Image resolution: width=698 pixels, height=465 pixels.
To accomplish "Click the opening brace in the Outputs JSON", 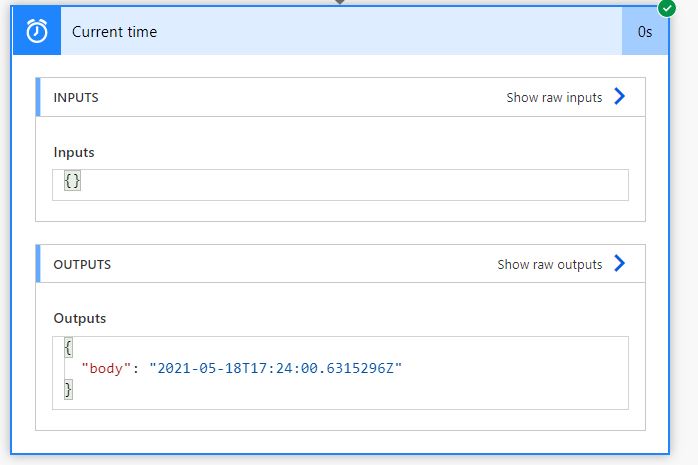I will coord(68,348).
